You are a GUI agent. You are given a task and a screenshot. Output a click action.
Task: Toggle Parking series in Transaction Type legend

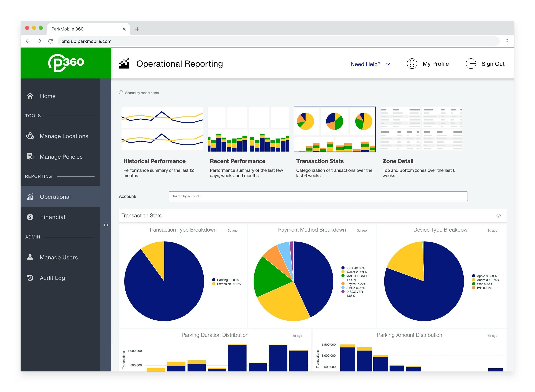pos(228,280)
